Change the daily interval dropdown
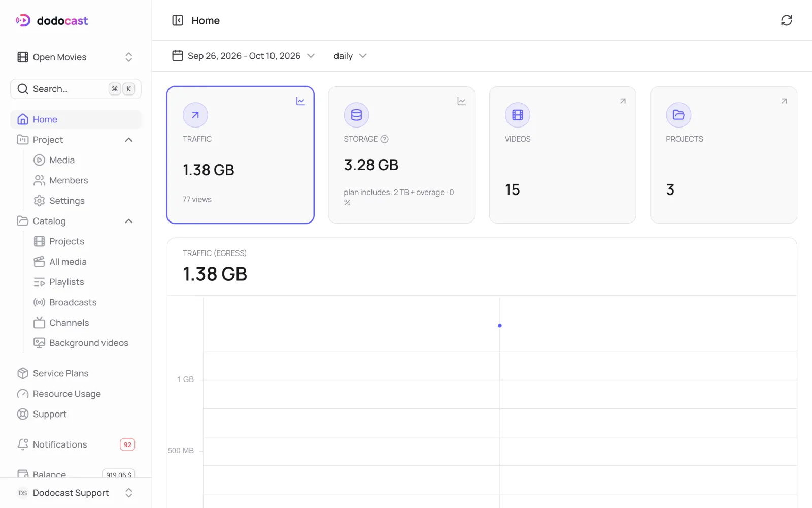 (x=350, y=56)
